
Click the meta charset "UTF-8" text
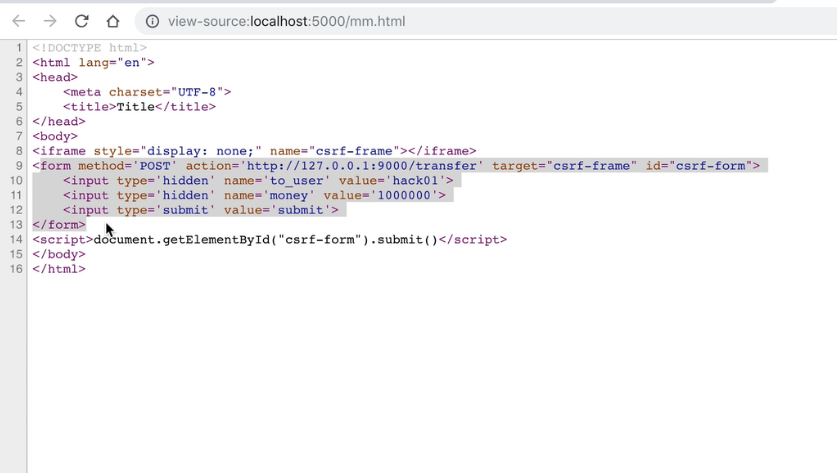click(x=197, y=92)
